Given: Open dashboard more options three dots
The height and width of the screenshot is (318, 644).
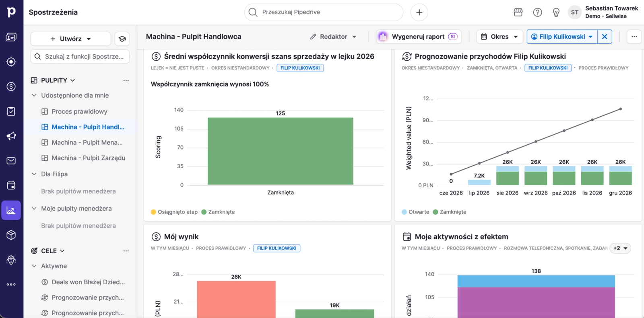Looking at the screenshot, I should point(634,37).
